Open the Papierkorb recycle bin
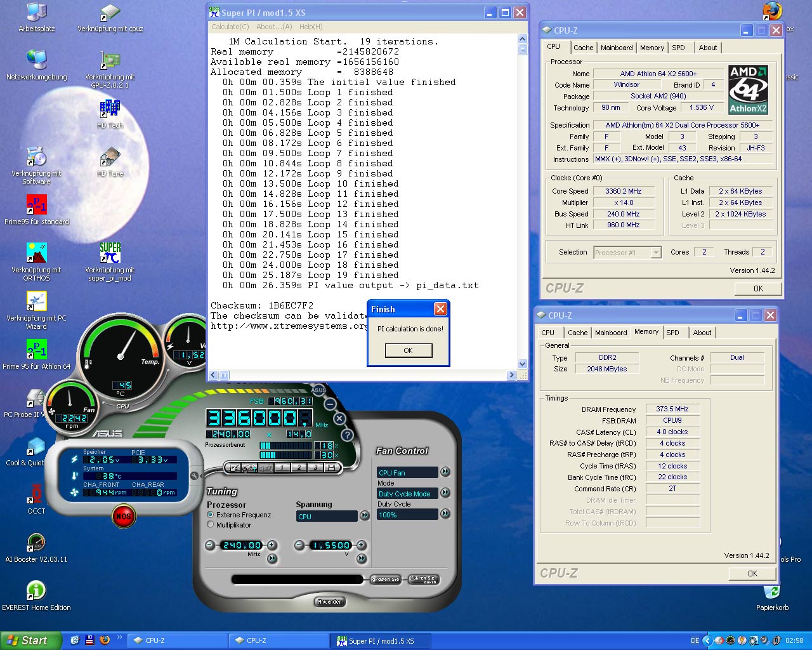The width and height of the screenshot is (812, 650). (x=772, y=597)
